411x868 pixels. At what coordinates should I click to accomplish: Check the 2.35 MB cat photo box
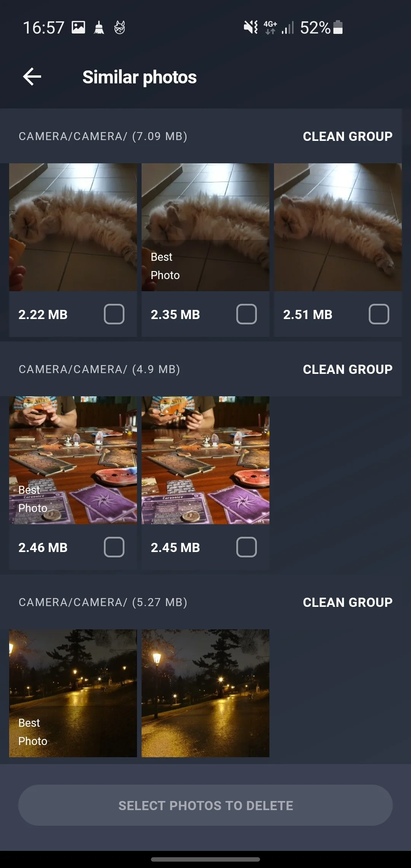tap(247, 314)
